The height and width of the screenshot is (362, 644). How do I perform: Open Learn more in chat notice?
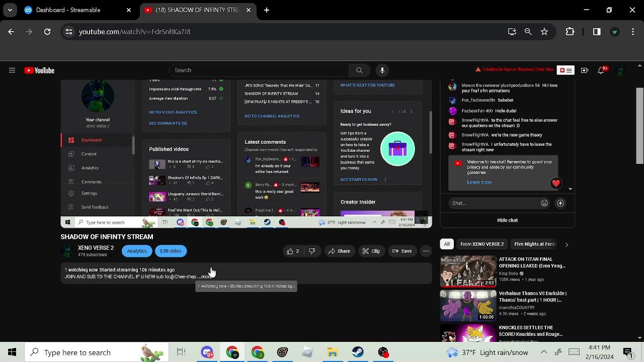479,182
